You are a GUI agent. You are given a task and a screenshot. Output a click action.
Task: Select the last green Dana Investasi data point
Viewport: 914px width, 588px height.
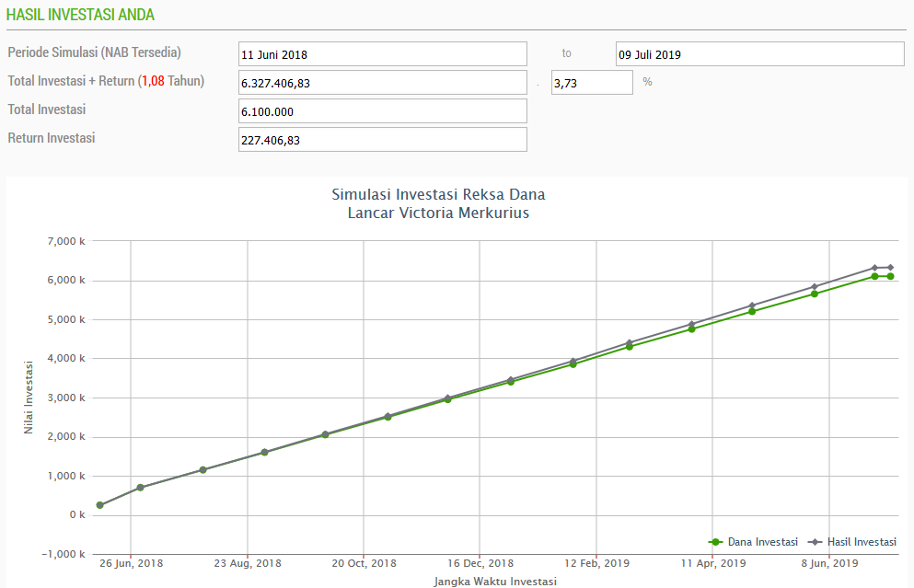pyautogui.click(x=890, y=276)
